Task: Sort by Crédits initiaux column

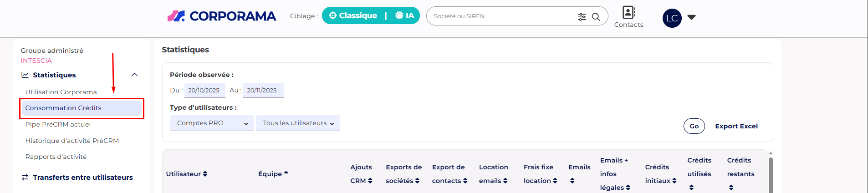Action: 660,174
